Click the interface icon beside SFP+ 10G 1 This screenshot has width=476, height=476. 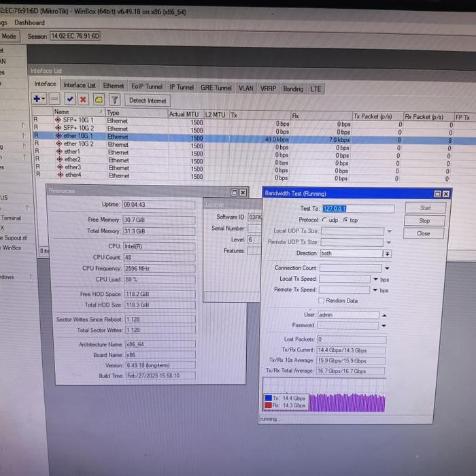58,120
